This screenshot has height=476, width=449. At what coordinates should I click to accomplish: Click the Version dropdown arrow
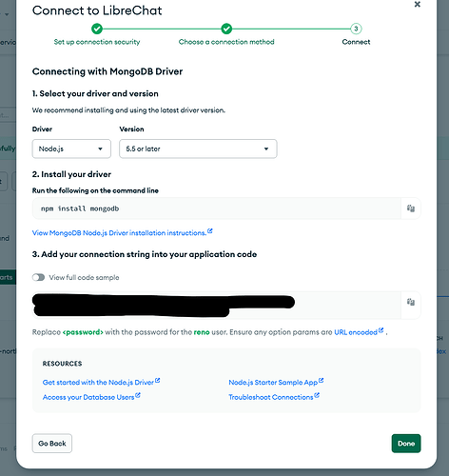point(266,149)
